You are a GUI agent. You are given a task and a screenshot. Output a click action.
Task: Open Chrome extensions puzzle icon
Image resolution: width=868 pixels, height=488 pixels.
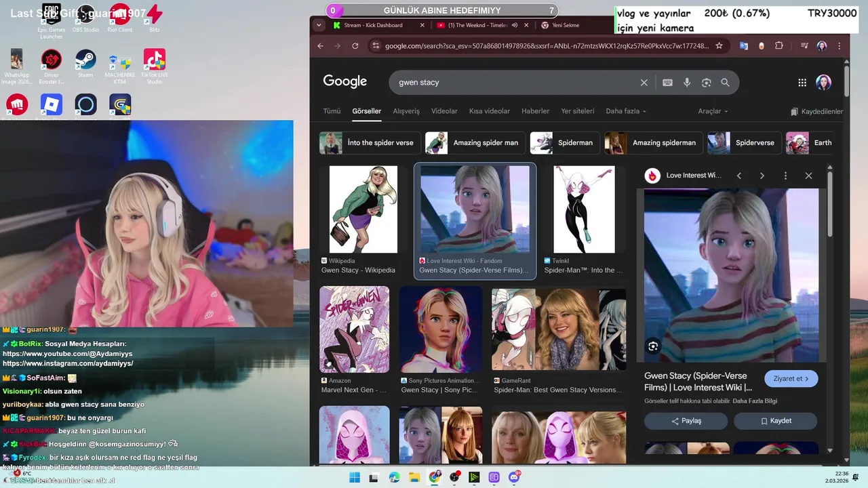coord(779,45)
